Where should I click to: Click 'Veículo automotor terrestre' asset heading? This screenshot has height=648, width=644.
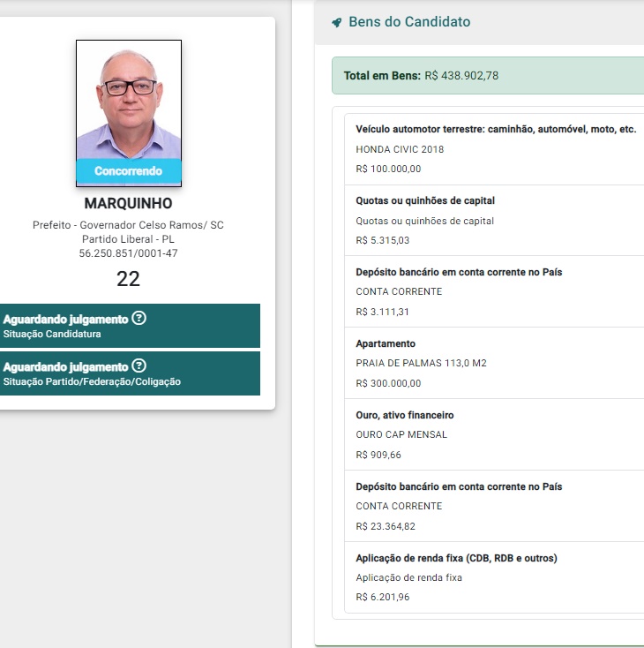tap(496, 130)
